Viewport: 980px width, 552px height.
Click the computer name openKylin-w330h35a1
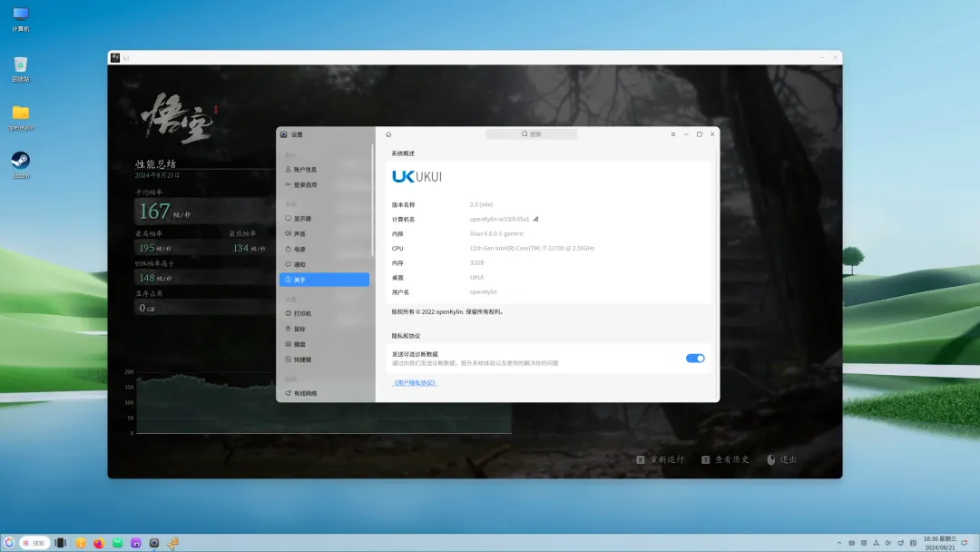[499, 220]
